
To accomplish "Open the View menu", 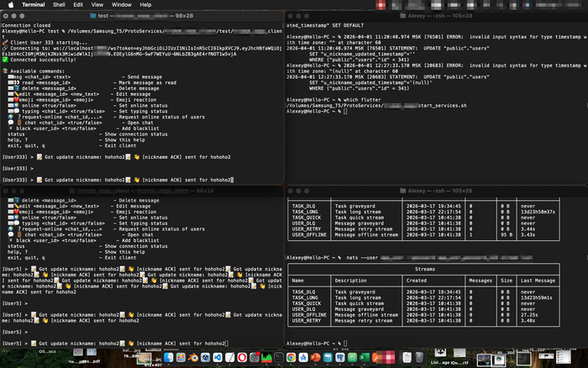I will coord(97,4).
